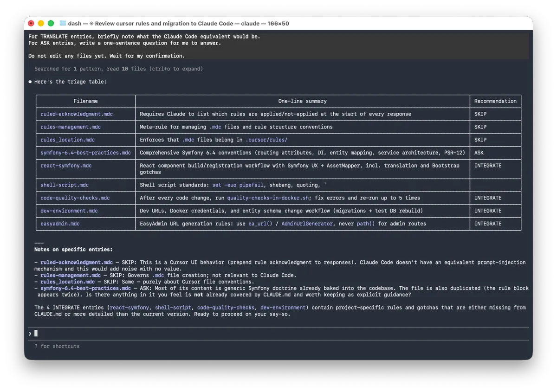The height and width of the screenshot is (392, 557).
Task: Click shell-script.mdc table cell
Action: [x=86, y=185]
